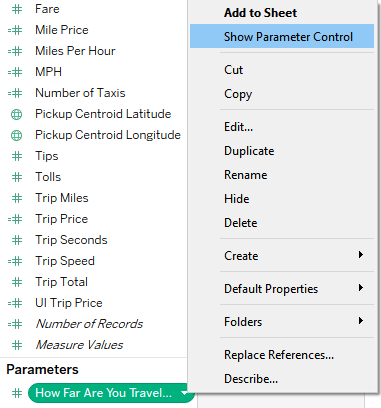The image size is (381, 408).
Task: Click the globe icon beside Pickup Centroid Longitude
Action: pos(16,135)
